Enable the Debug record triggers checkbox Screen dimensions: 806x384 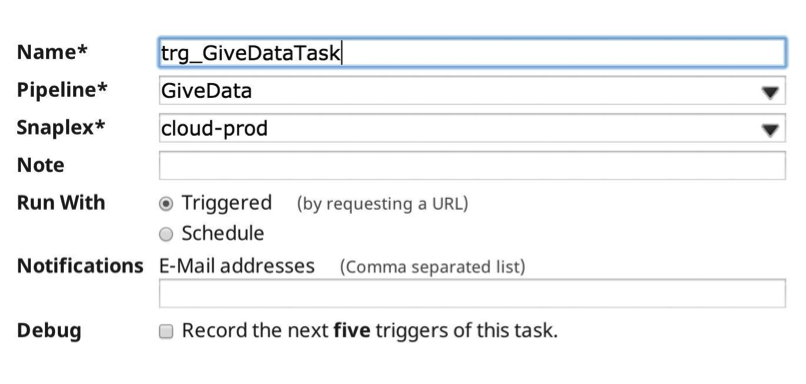pos(166,332)
